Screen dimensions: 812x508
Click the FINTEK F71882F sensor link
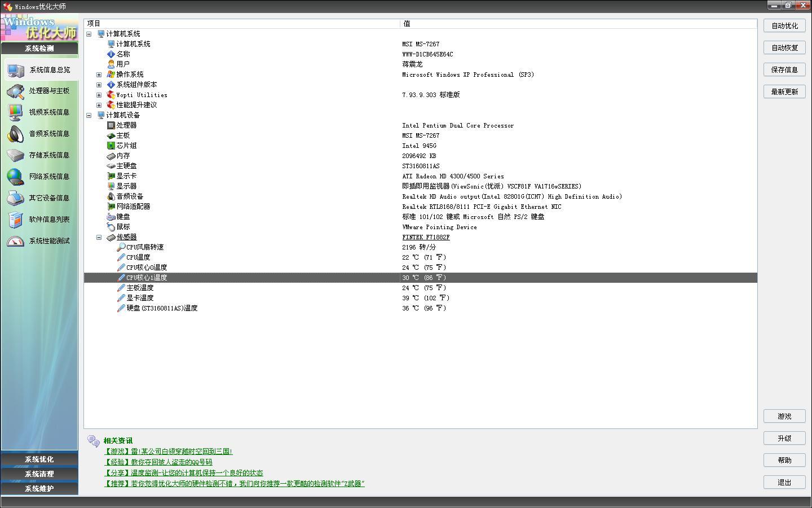click(426, 238)
